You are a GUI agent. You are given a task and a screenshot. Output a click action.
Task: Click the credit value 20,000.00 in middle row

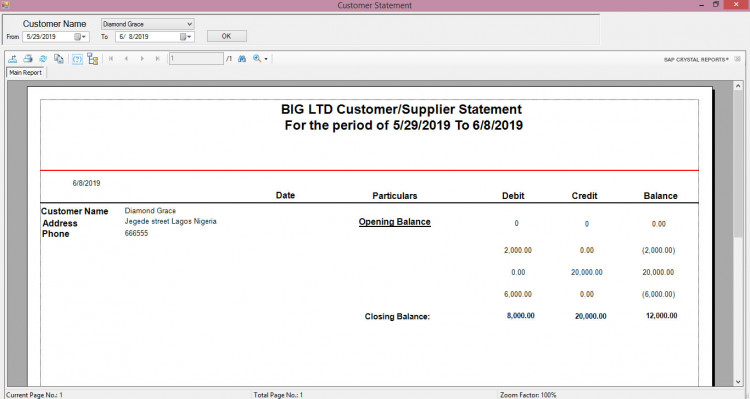coord(586,272)
